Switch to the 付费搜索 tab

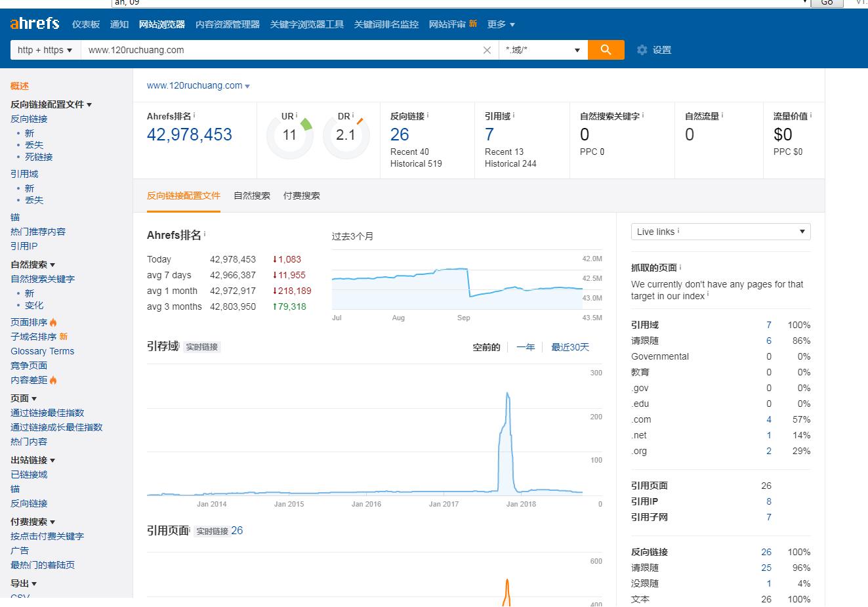coord(302,196)
